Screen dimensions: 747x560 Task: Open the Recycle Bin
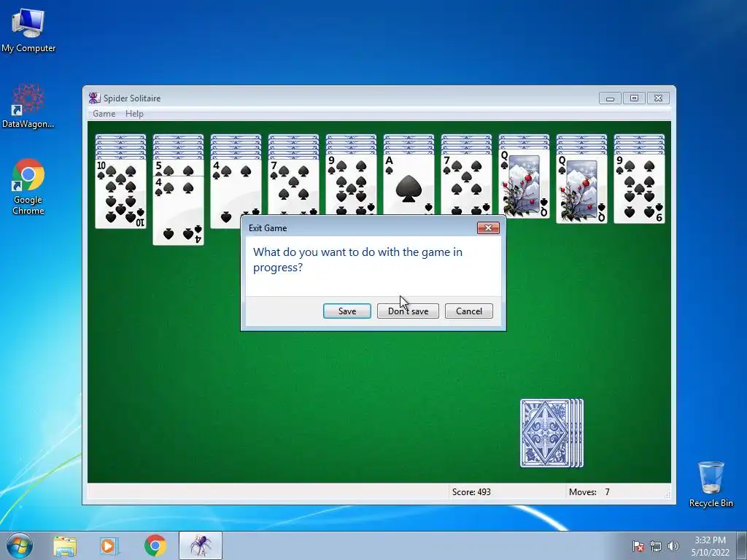711,484
